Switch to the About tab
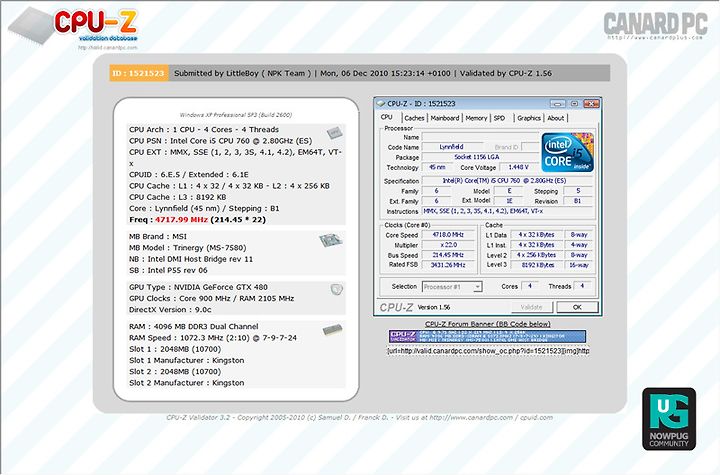The width and height of the screenshot is (720, 475). point(556,118)
